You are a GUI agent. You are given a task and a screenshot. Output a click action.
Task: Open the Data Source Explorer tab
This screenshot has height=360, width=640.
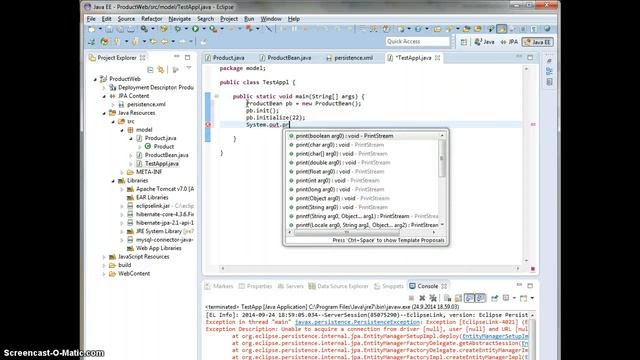click(x=338, y=286)
